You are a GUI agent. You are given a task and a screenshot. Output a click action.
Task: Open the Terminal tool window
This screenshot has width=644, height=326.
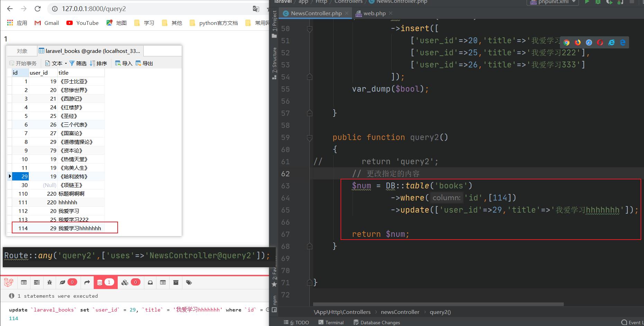point(331,322)
